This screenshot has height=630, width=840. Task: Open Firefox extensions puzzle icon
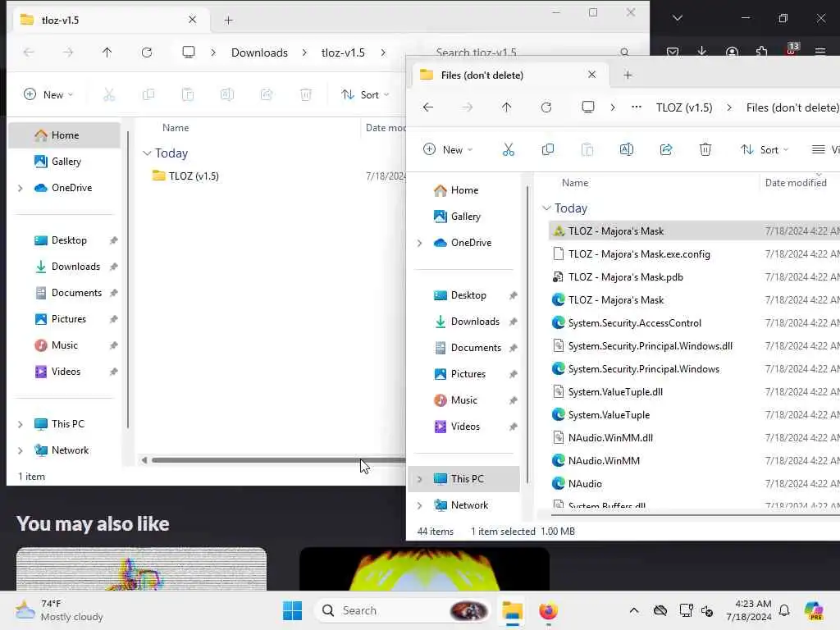click(761, 52)
